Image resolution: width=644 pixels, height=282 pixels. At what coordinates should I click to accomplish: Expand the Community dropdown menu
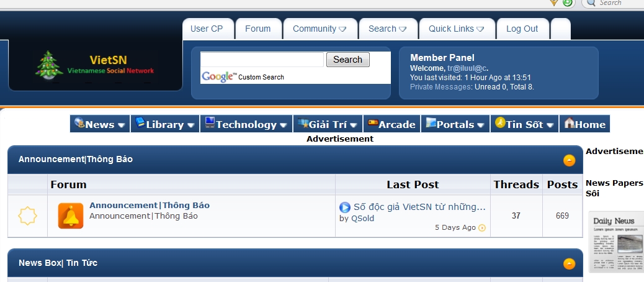tap(320, 29)
